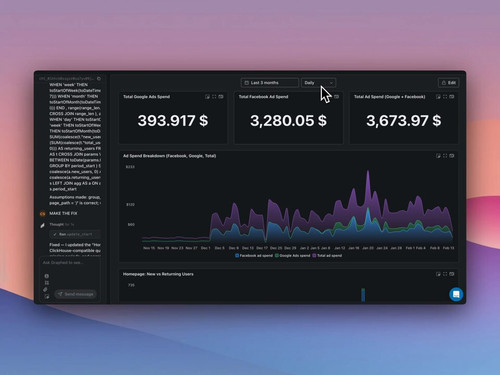Click the Total Google Ads Spend title
The image size is (500, 375).
pos(147,97)
